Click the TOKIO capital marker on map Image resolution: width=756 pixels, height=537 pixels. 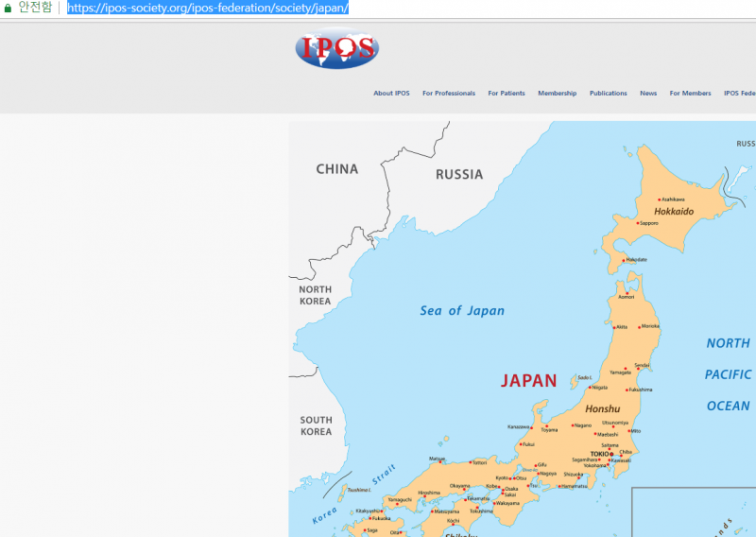pos(610,454)
